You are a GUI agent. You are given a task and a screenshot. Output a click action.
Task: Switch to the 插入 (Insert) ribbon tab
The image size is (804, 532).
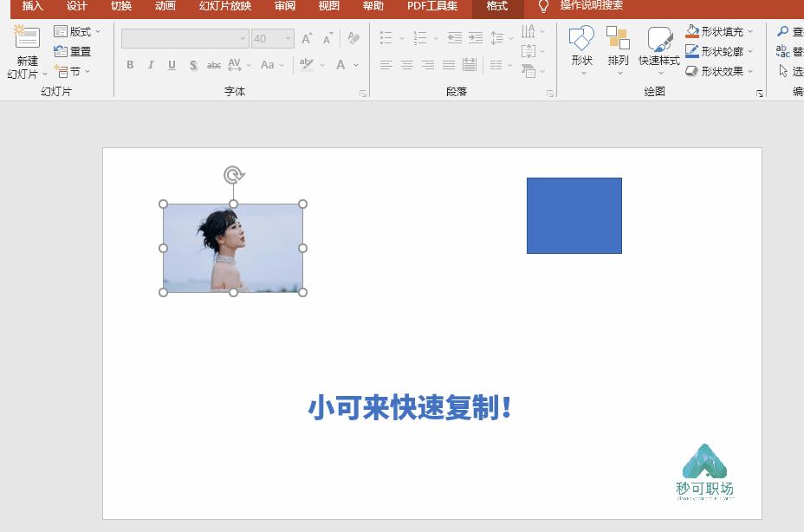30,7
